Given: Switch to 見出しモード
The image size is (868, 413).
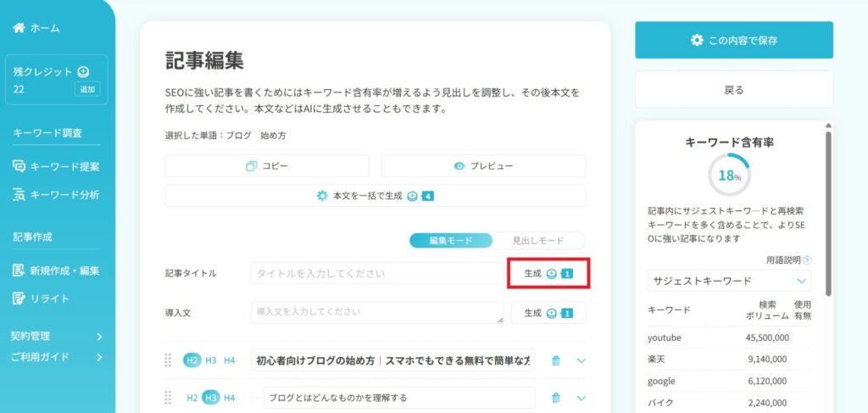Looking at the screenshot, I should tap(538, 240).
